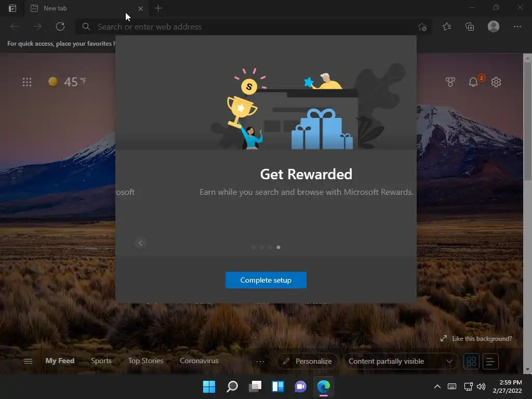This screenshot has width=532, height=399.
Task: Open a new tab with plus button
Action: 158,8
